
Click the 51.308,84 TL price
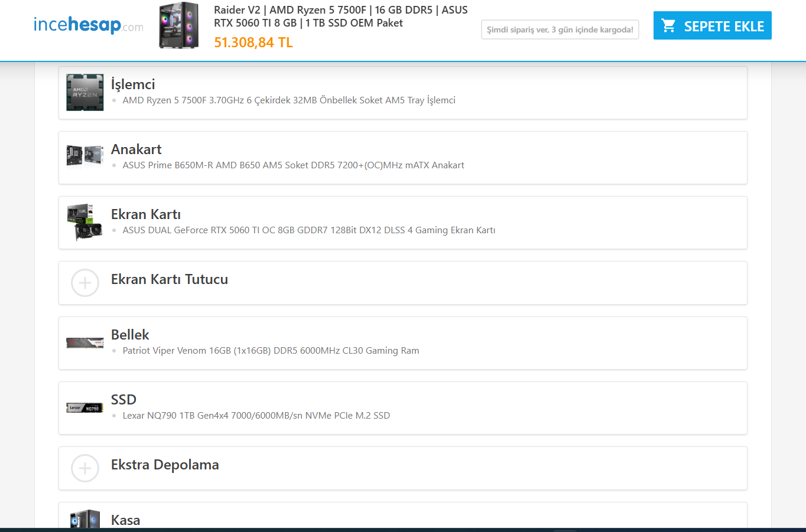[x=253, y=43]
